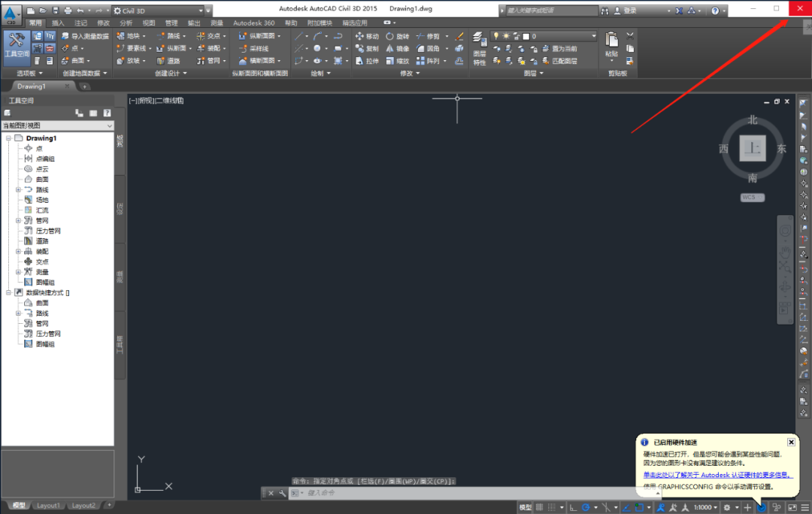Viewport: 812px width, 514px height.
Task: Click the WCS button under view cube
Action: click(752, 197)
